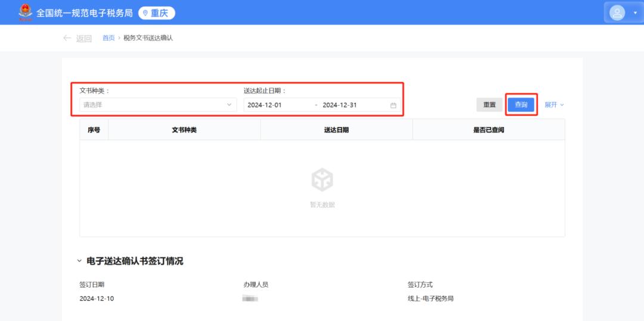Open the user avatar profile icon
The image size is (644, 321).
[618, 13]
